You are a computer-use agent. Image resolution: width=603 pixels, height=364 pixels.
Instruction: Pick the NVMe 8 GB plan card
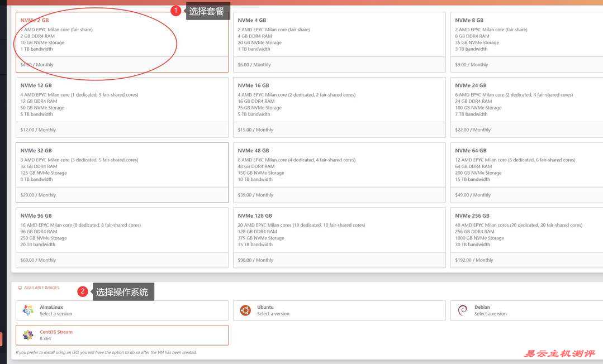pos(525,42)
